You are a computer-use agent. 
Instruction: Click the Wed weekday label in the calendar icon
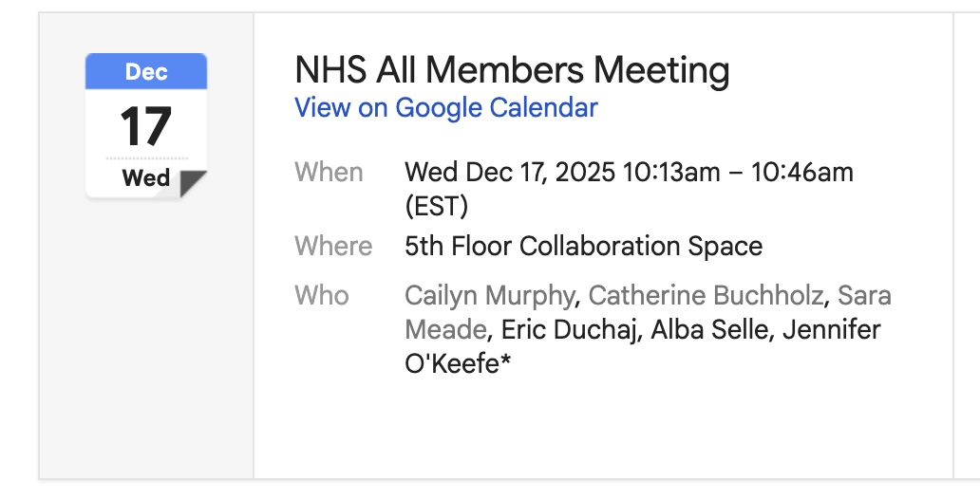145,178
